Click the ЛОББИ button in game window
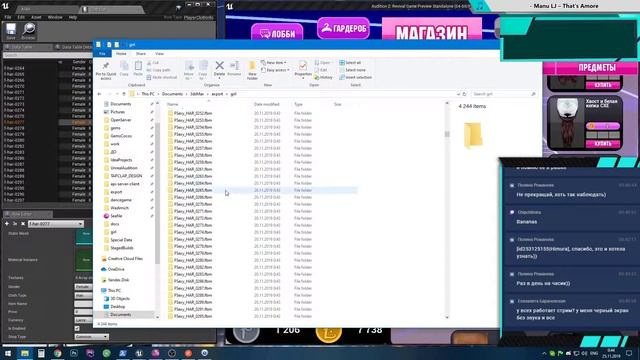Screen dimensions: 640x360 click(x=277, y=33)
